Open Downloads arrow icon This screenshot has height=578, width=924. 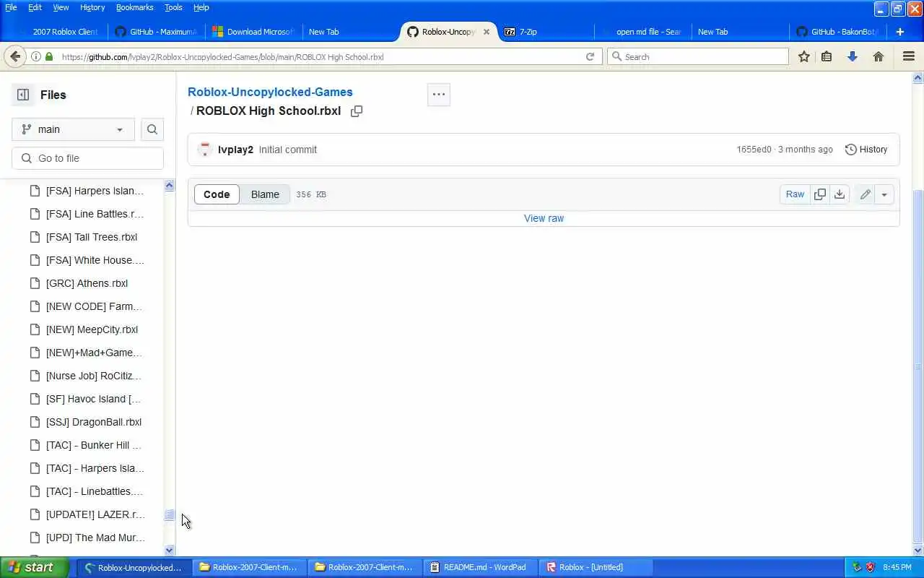pos(853,56)
